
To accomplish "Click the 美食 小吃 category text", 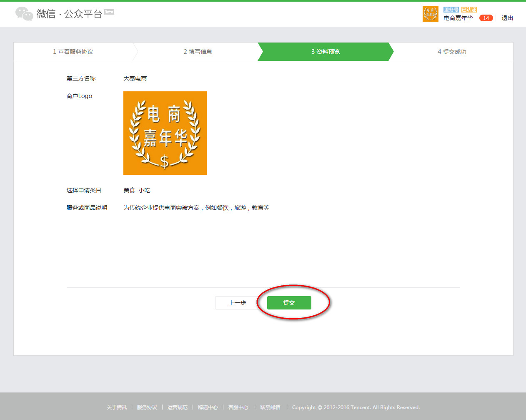I will click(x=137, y=190).
